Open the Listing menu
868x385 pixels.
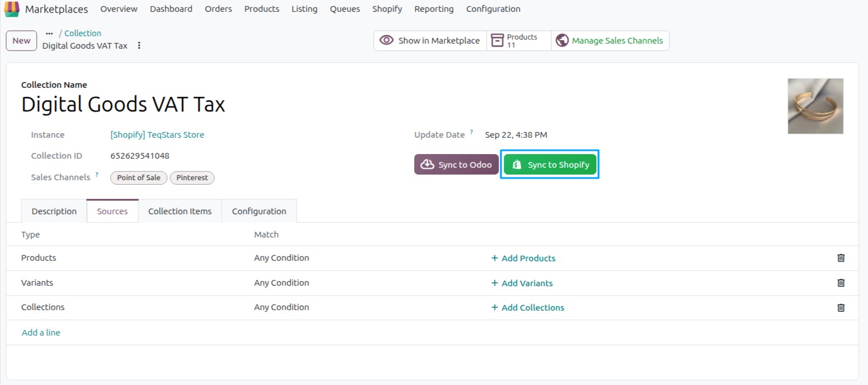[305, 9]
